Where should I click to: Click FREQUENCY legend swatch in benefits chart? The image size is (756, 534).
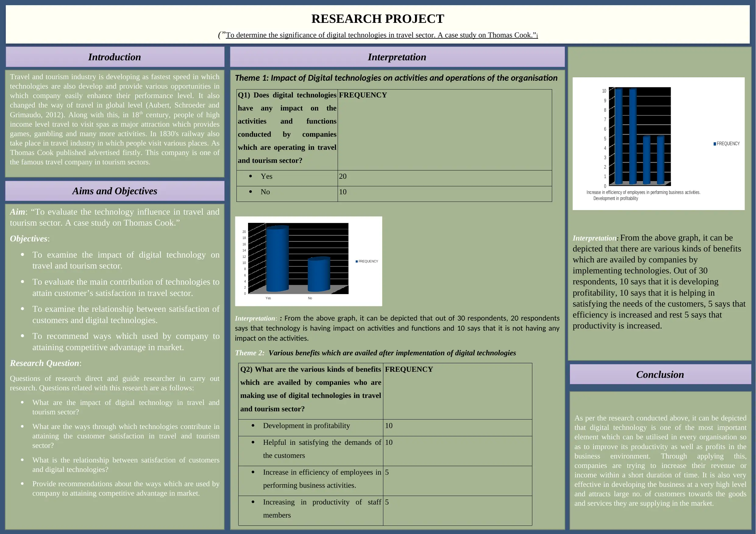coord(715,144)
